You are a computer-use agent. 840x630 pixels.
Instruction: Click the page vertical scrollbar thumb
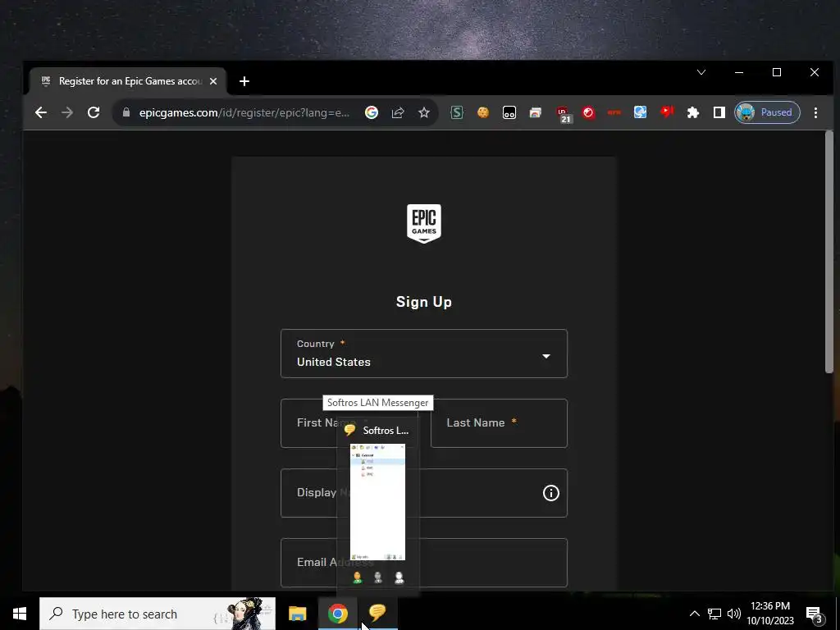(829, 252)
